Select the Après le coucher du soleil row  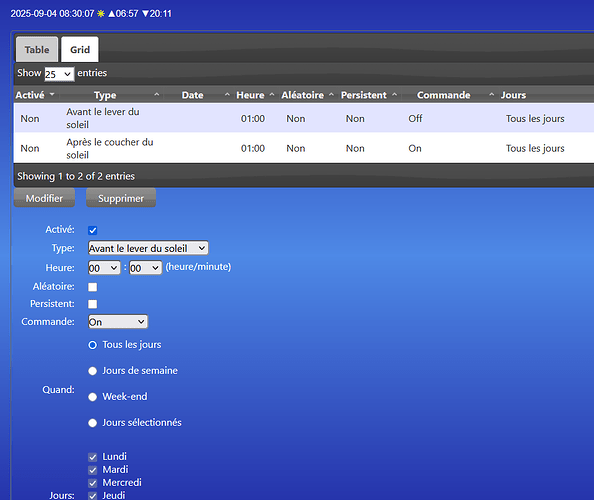tap(304, 148)
